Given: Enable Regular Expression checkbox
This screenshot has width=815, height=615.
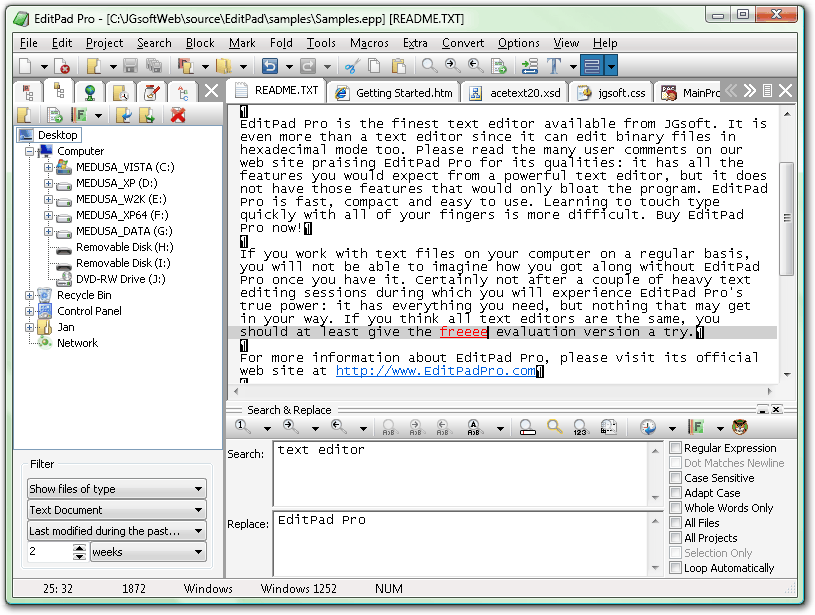Looking at the screenshot, I should [x=675, y=448].
